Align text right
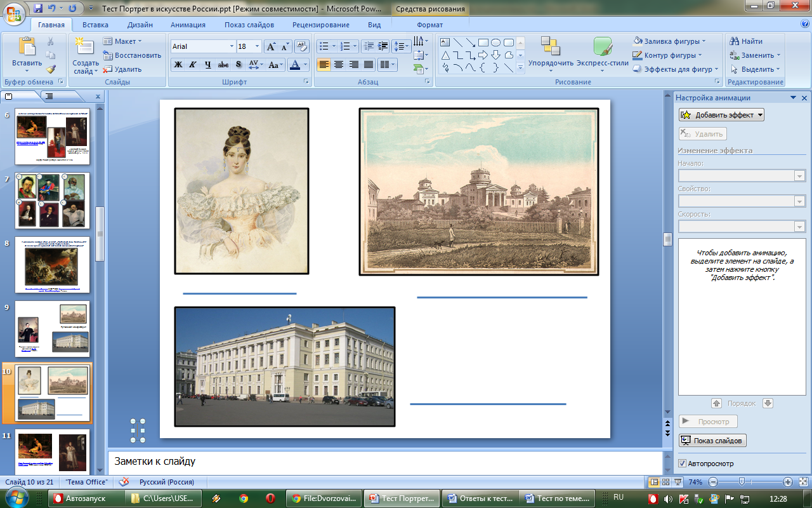 [353, 65]
